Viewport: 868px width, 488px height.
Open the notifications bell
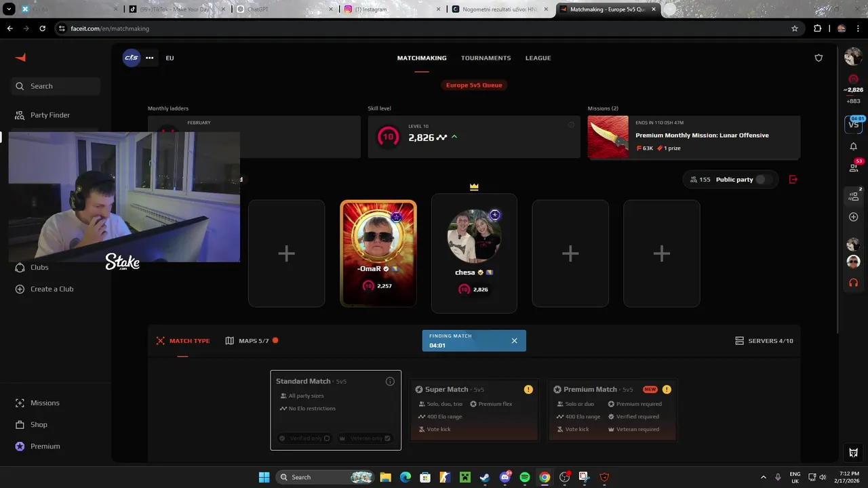(853, 146)
